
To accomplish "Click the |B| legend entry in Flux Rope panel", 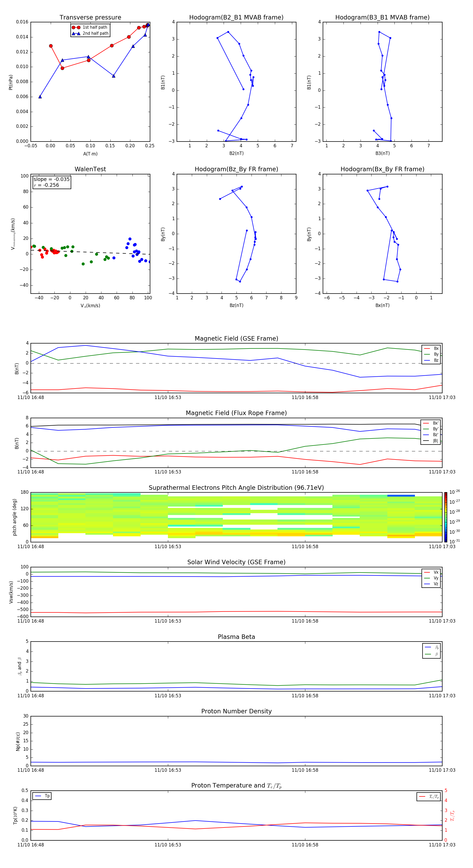I will [431, 441].
